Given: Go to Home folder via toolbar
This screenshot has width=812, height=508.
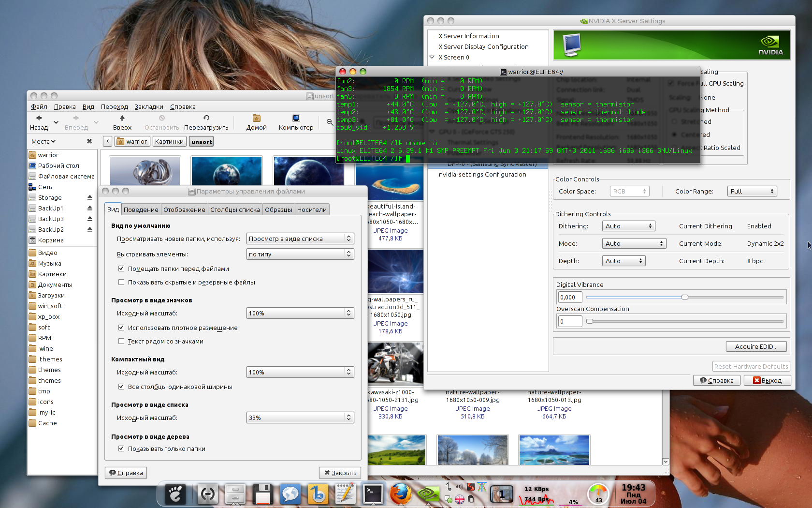Looking at the screenshot, I should point(257,122).
